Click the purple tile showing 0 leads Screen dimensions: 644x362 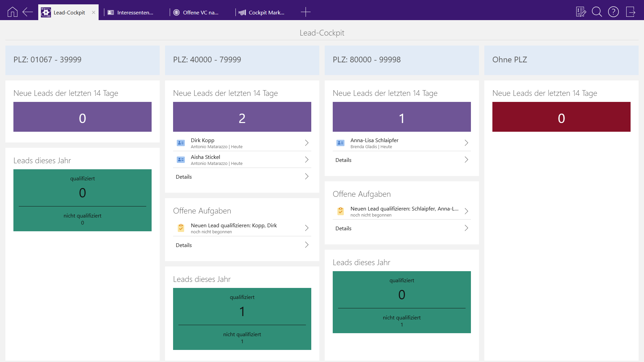[83, 117]
